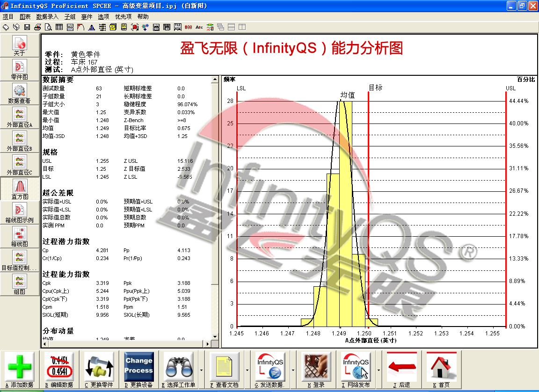
Task: Click the ABC text label icon
Action: click(x=199, y=27)
